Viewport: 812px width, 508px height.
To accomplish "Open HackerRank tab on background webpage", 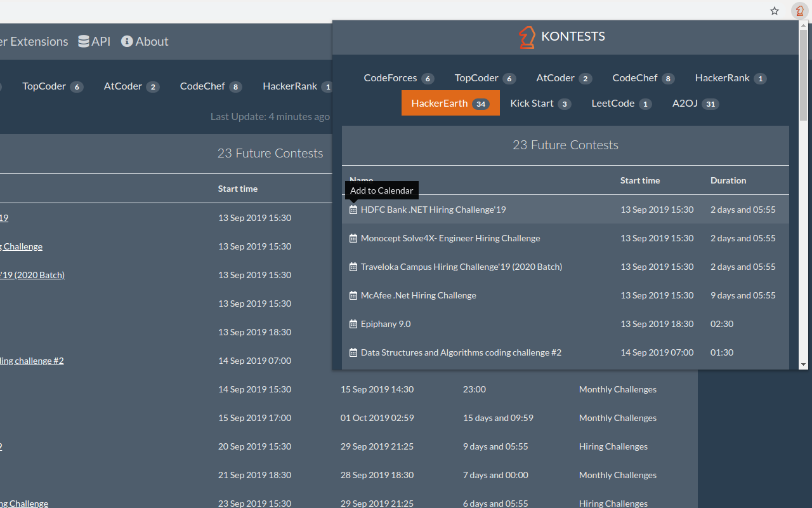I will pos(292,86).
